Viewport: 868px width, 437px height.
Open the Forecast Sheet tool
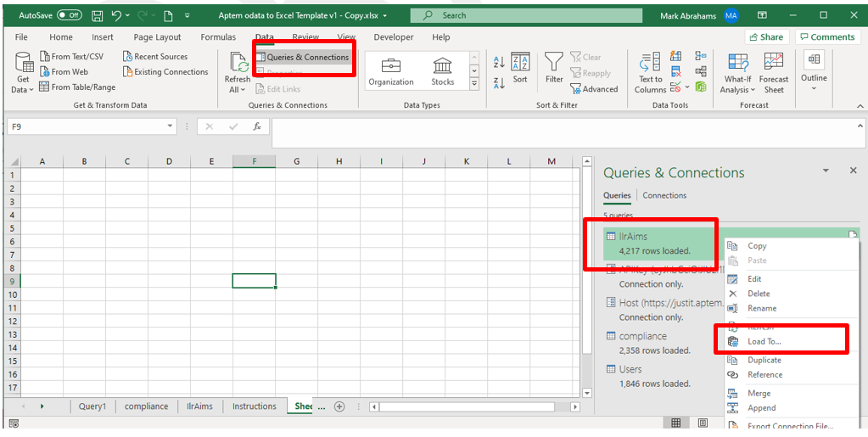coord(773,73)
